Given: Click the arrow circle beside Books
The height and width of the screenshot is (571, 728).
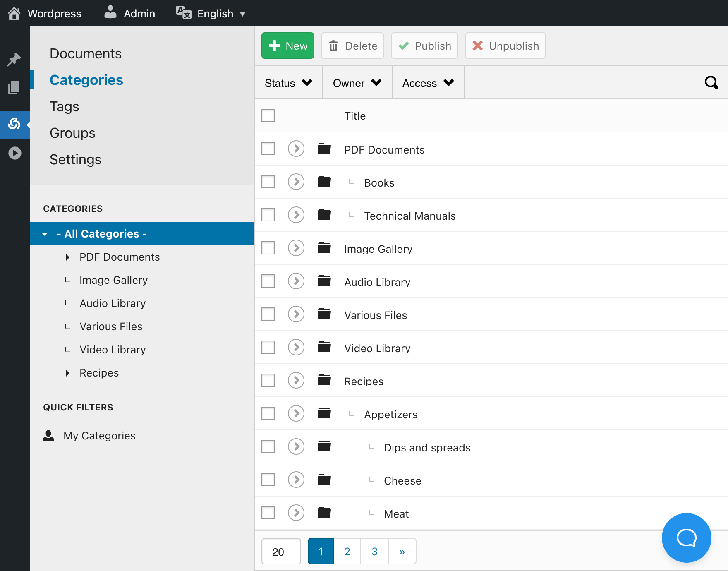Looking at the screenshot, I should pos(296,182).
